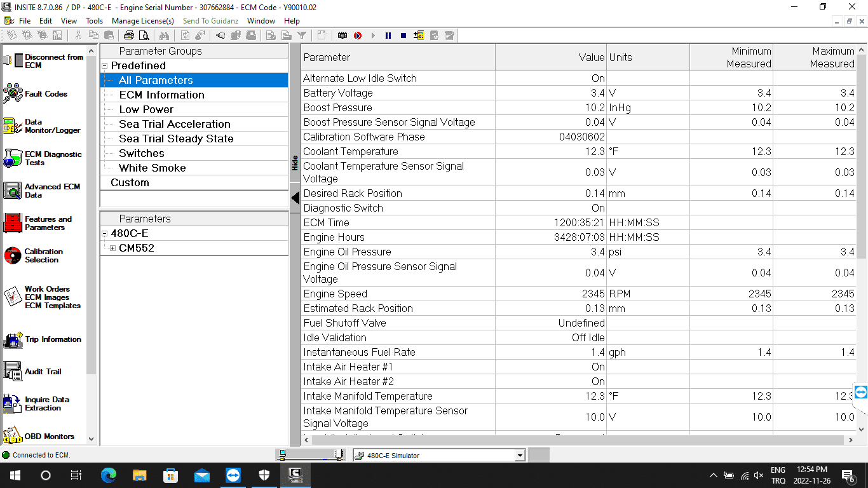Open Microsoft Edge from the taskbar
Viewport: 868px width, 488px height.
[109, 475]
